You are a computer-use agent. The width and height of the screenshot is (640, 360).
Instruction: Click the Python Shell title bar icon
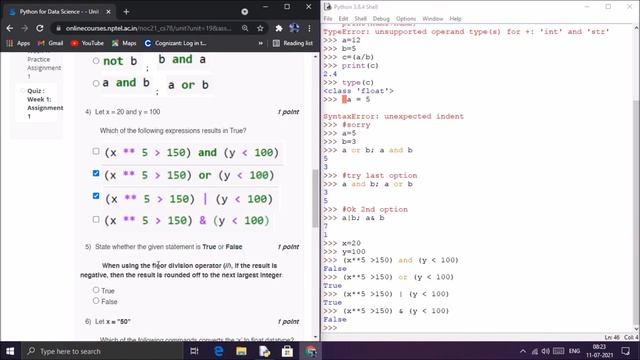(x=327, y=7)
